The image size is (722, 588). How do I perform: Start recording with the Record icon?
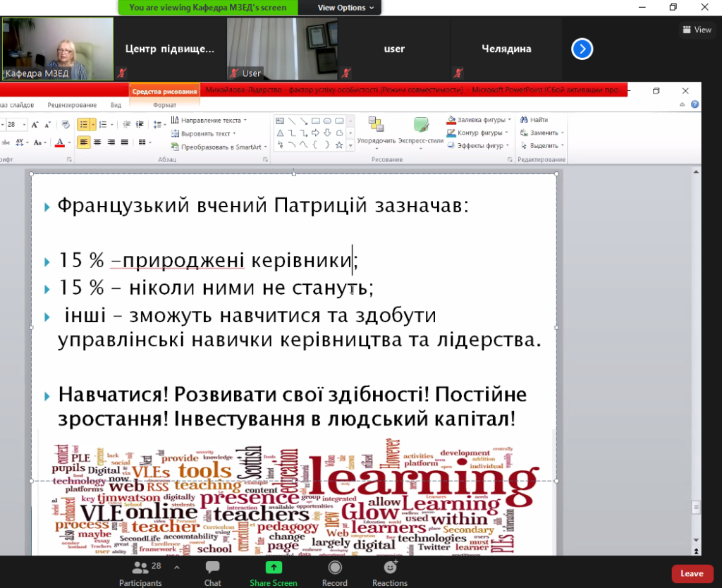tap(334, 572)
